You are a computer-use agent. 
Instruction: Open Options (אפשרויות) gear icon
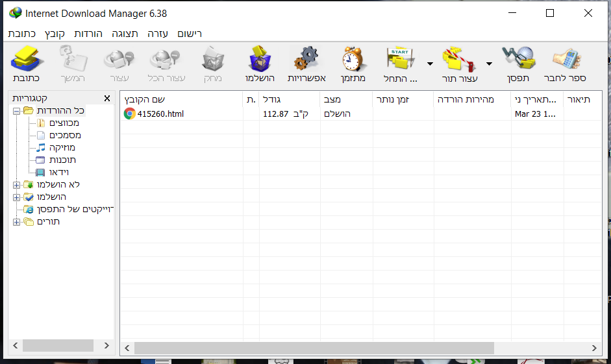306,59
